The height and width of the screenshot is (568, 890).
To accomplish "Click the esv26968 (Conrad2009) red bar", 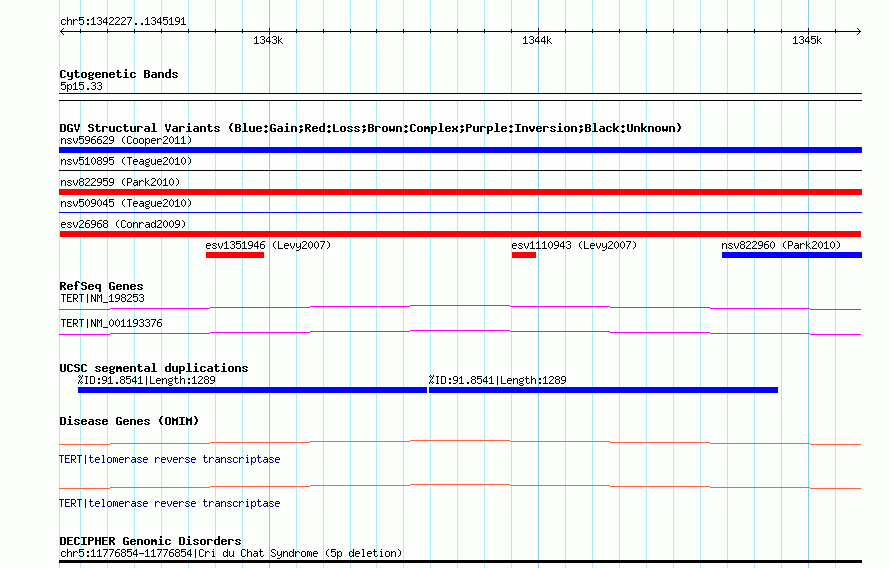I will click(460, 234).
